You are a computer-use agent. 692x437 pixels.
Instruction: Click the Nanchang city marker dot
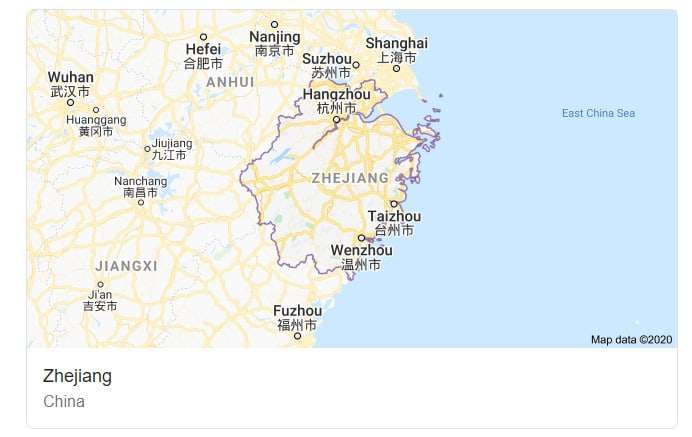(141, 203)
